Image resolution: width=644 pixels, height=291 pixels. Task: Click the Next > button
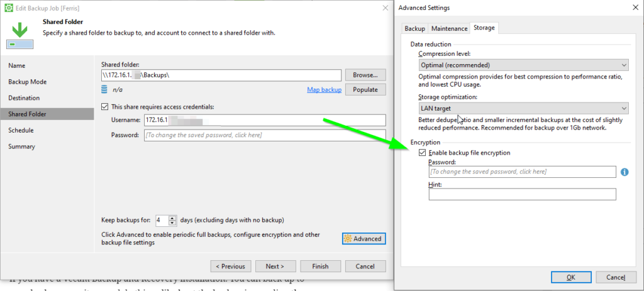275,266
